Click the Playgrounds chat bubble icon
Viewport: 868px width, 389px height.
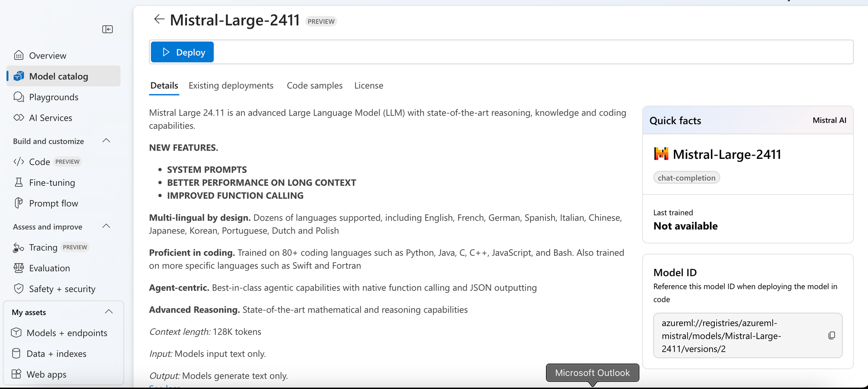(19, 97)
